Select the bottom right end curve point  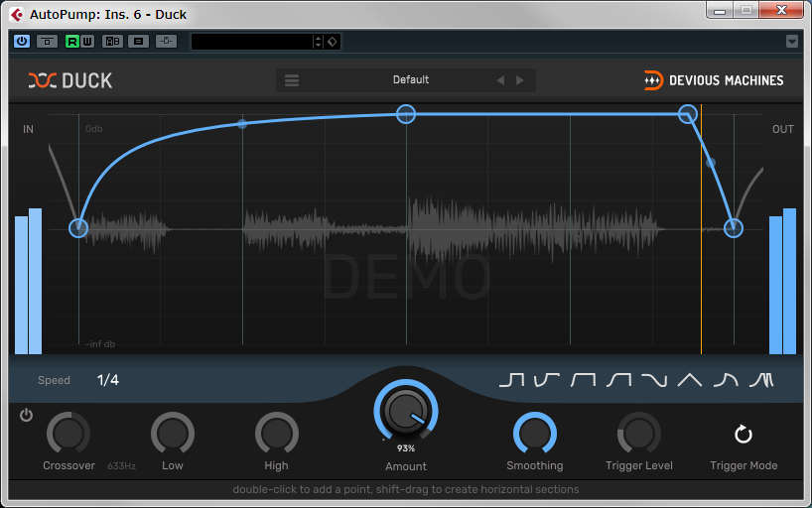[x=734, y=228]
